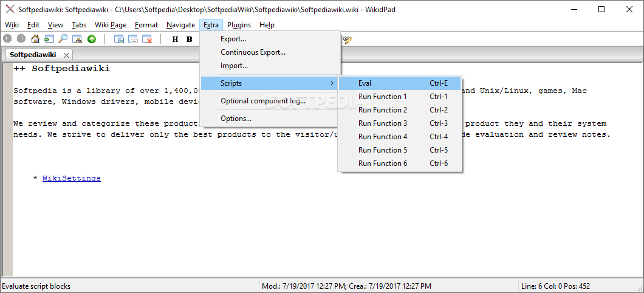Select Run Function 6
Image resolution: width=644 pixels, height=293 pixels.
click(400, 163)
